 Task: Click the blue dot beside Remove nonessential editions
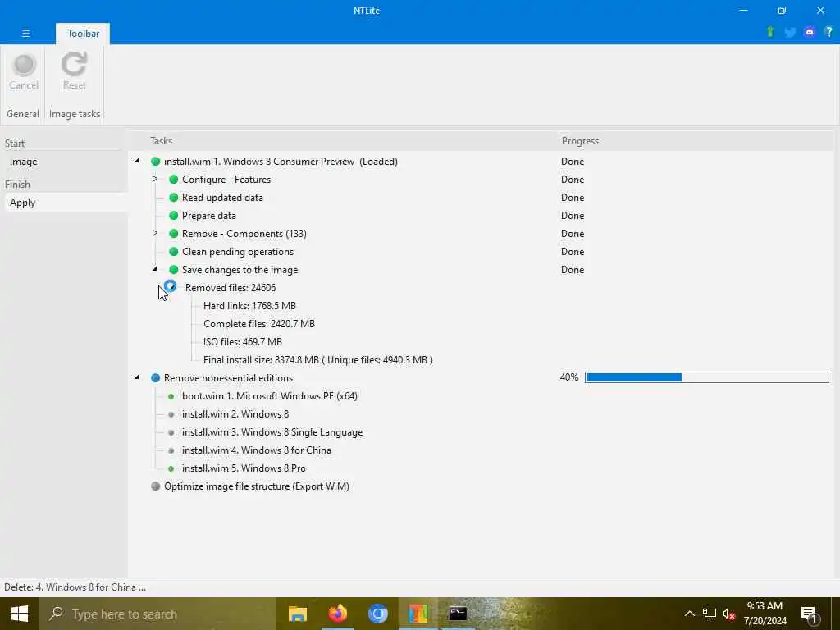[155, 377]
